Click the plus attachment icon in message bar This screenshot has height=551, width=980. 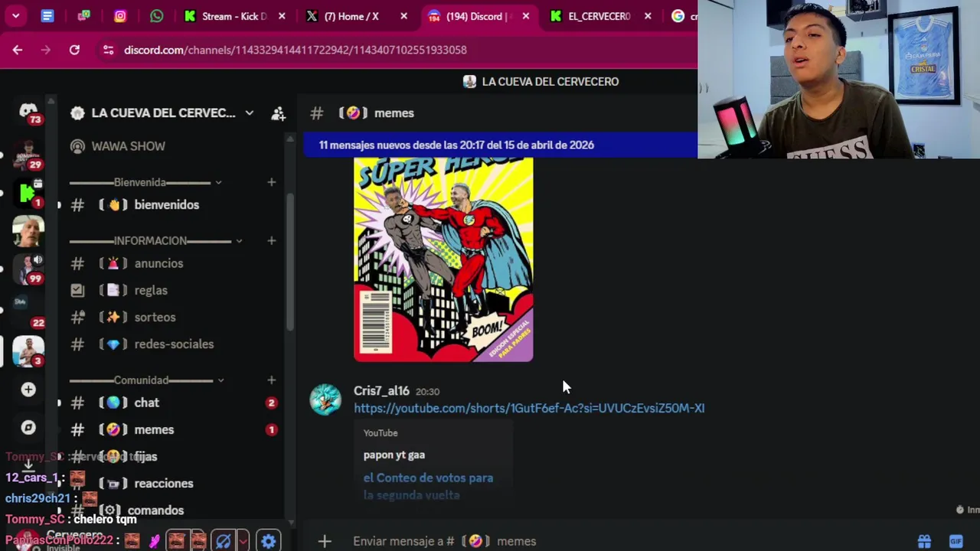click(325, 541)
